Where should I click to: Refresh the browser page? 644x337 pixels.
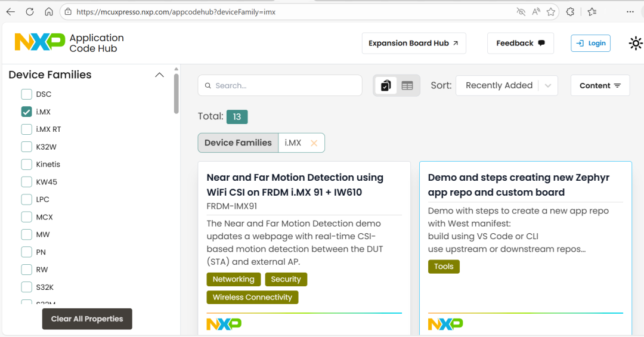30,11
